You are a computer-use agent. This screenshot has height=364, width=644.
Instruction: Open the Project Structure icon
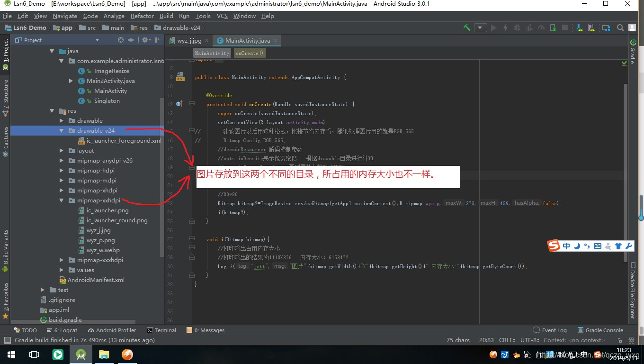pyautogui.click(x=606, y=27)
